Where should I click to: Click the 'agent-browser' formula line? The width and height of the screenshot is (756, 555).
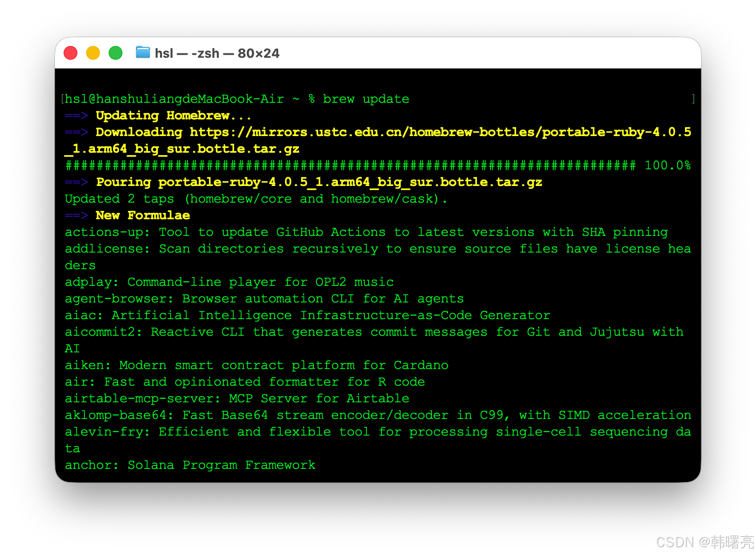click(264, 299)
